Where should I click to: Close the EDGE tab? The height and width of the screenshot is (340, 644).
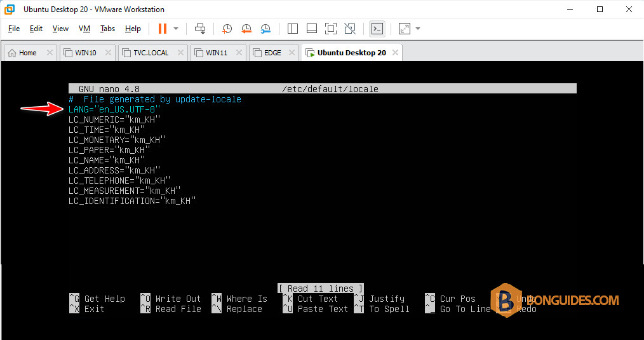point(292,53)
